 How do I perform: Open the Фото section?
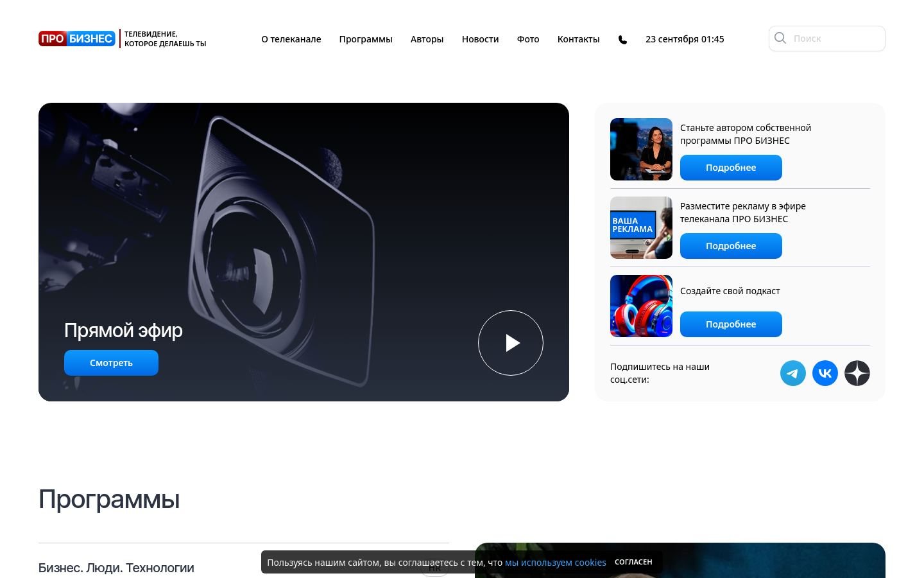(x=528, y=39)
